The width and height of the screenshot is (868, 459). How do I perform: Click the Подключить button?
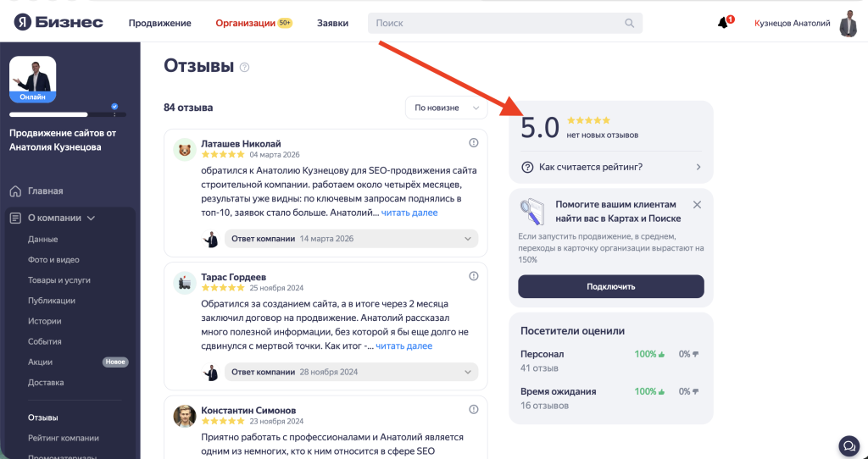pos(611,286)
